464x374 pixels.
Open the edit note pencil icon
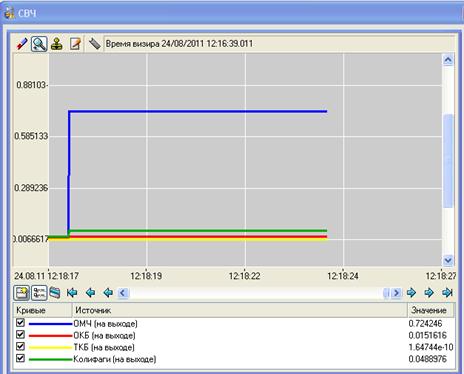[75, 44]
